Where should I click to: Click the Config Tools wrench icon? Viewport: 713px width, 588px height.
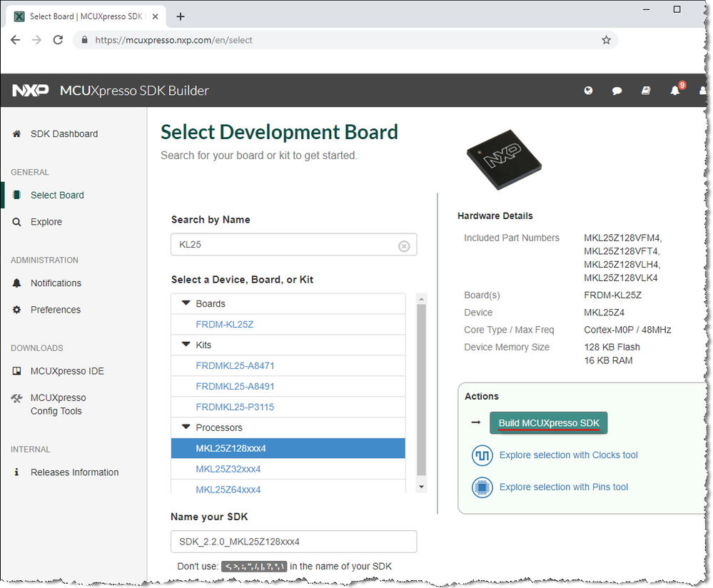pos(17,398)
